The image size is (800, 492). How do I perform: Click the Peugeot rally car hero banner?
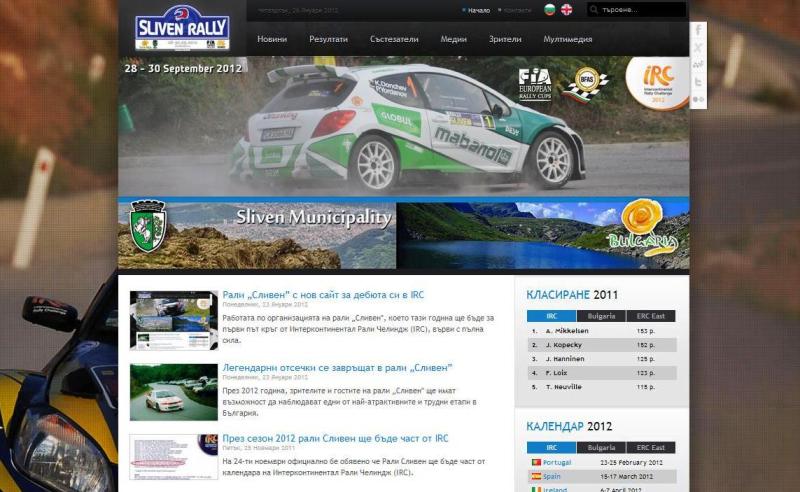click(x=404, y=126)
